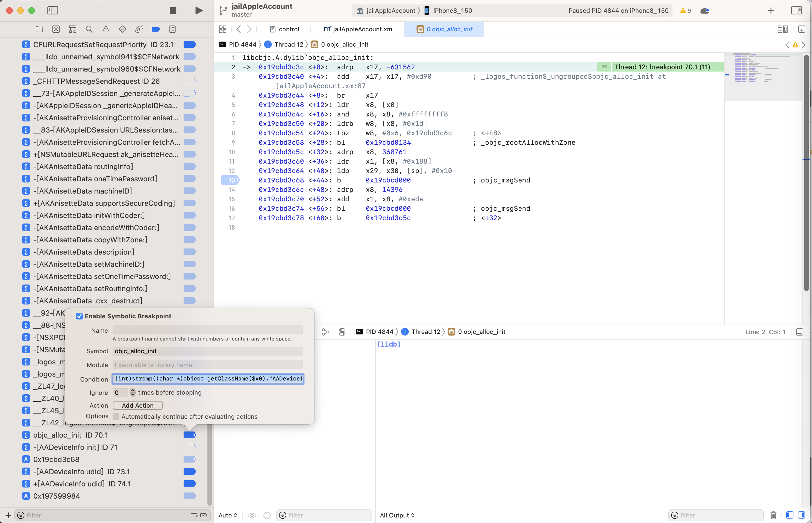Go back in editor history

238,29
